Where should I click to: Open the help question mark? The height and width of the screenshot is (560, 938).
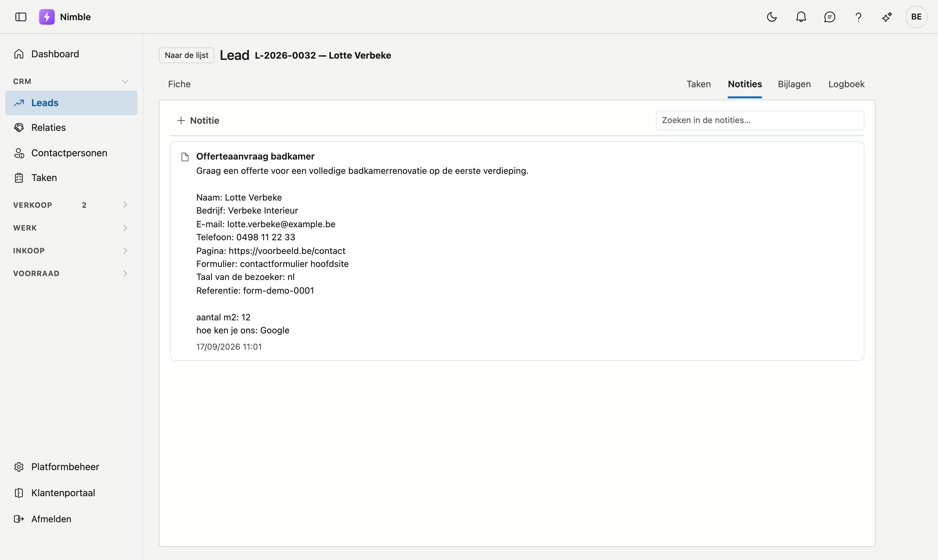858,17
